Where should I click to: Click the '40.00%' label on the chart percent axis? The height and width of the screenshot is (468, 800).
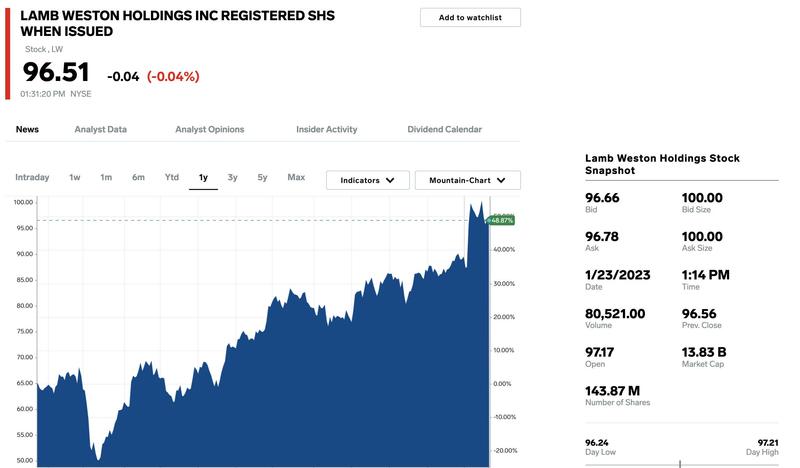point(504,250)
